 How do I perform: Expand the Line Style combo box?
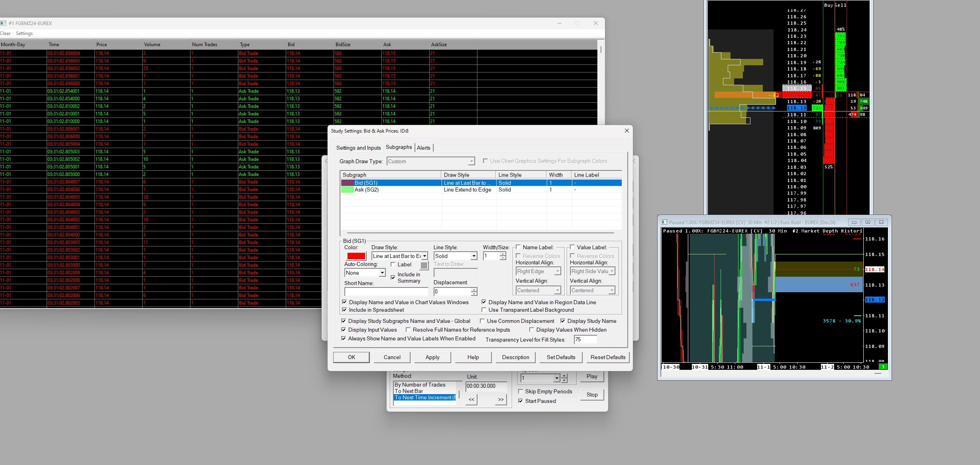pos(473,256)
